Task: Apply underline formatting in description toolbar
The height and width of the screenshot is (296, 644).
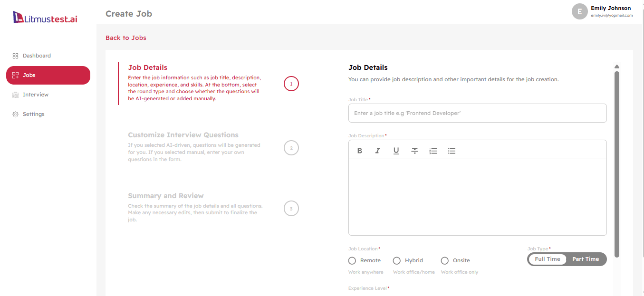Action: (x=396, y=150)
